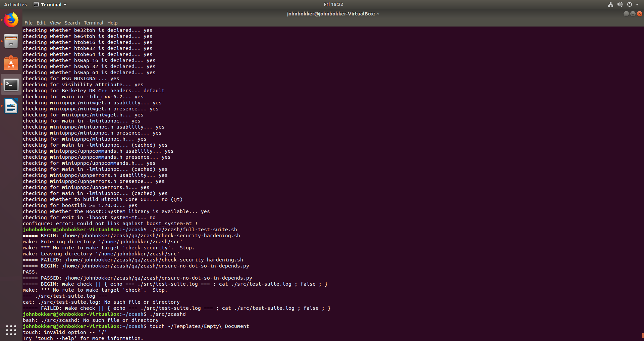Click the prompt line running ./qa/zcash/full-test-suite.sh
The image size is (644, 341).
tap(130, 230)
